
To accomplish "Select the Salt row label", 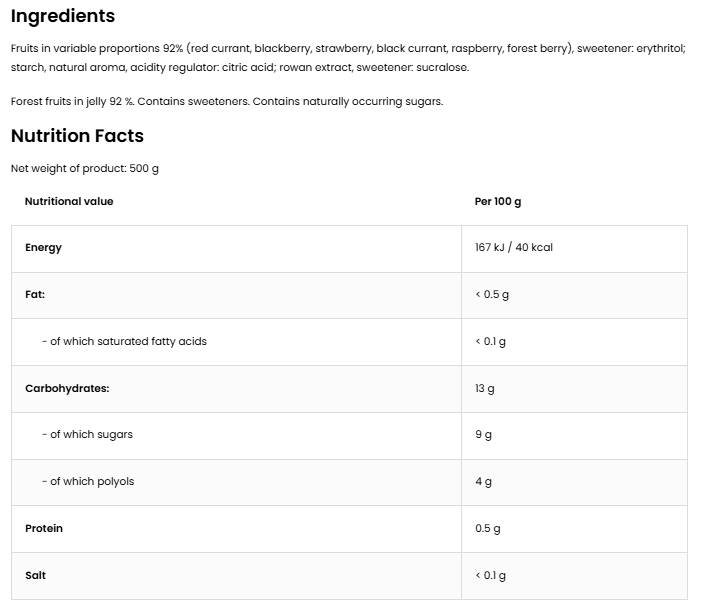I will [35, 575].
